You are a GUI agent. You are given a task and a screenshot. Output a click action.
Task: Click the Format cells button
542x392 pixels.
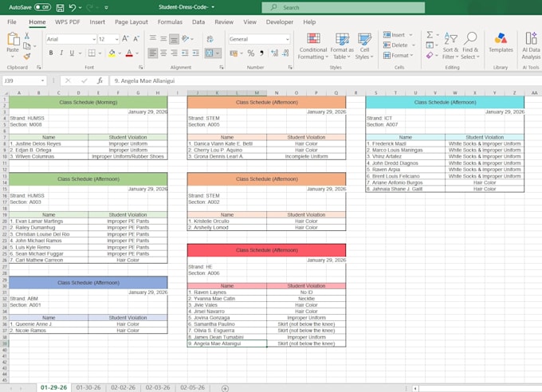tap(399, 55)
